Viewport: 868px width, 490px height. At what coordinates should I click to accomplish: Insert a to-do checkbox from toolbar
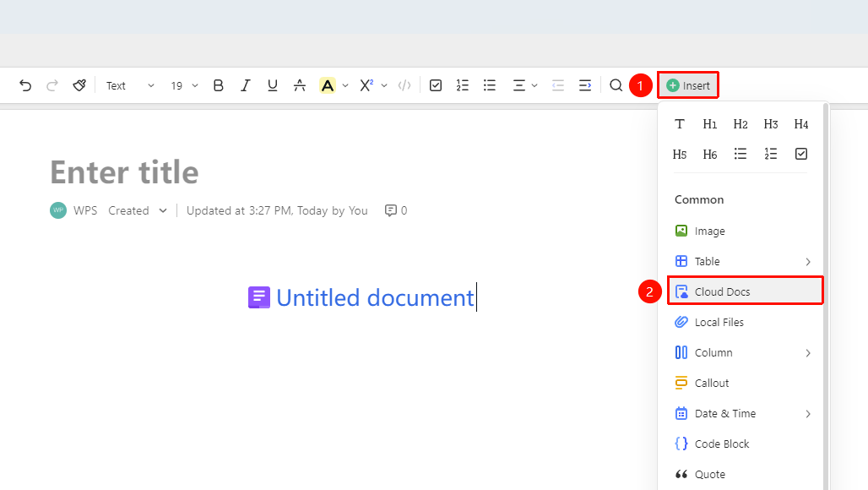436,85
